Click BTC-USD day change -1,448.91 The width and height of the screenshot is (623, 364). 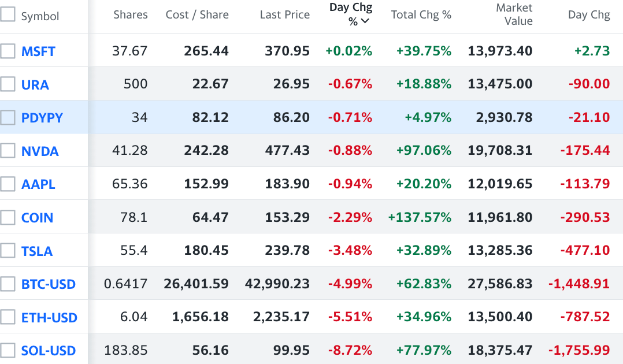(579, 284)
